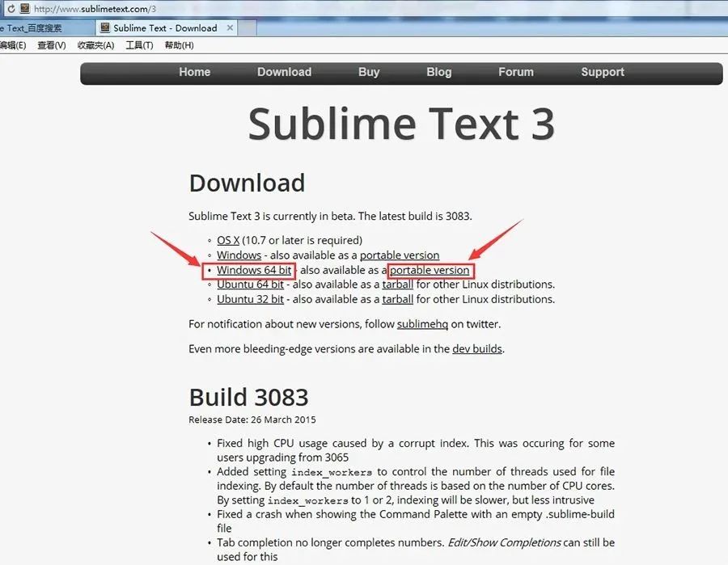
Task: Click the sublimetext.com address bar URL
Action: (95, 9)
